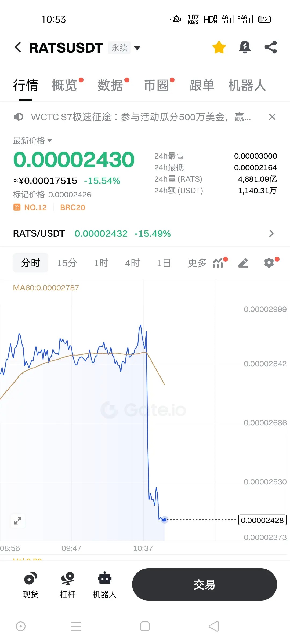Open chart settings gear

coord(269,263)
